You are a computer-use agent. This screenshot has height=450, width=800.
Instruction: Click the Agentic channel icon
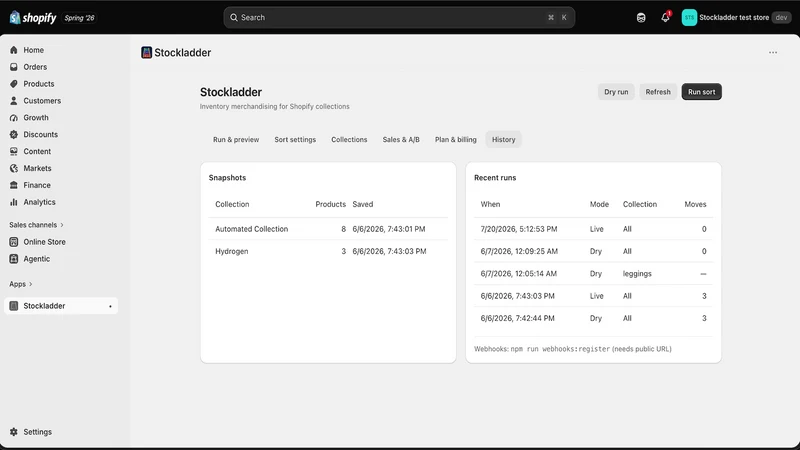(14, 259)
